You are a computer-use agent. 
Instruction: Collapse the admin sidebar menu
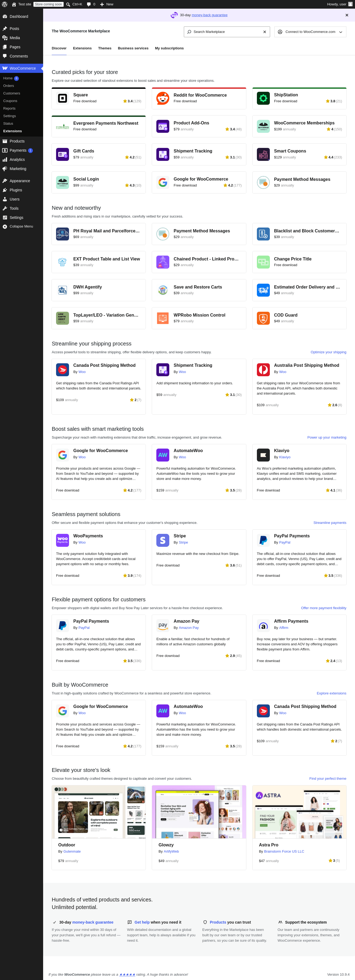(x=21, y=226)
